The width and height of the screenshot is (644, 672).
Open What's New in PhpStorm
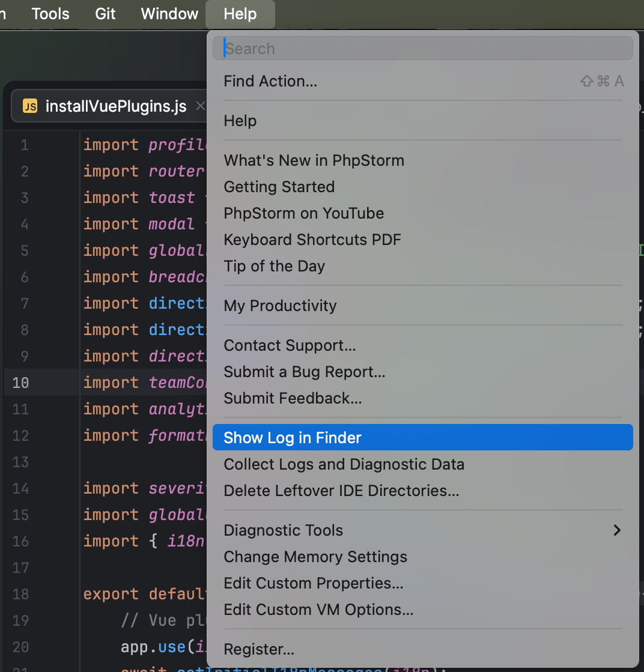tap(314, 160)
